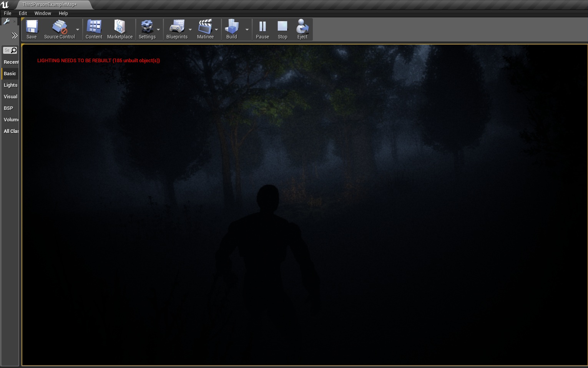Click the class search field
The height and width of the screenshot is (368, 588).
pos(7,50)
